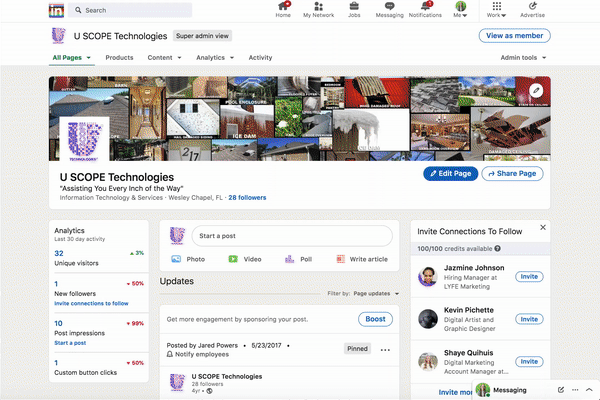
Task: Click the post's U SCOPE avatar
Action: tap(177, 383)
